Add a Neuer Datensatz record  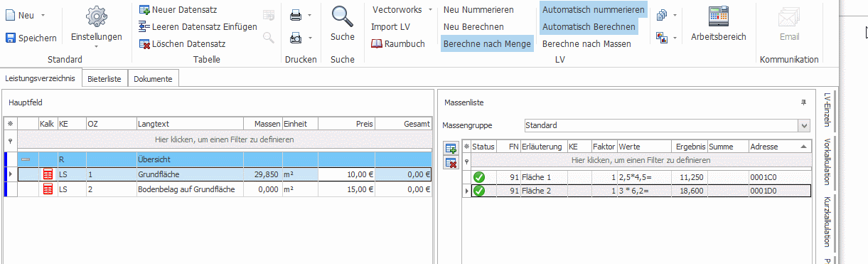[178, 9]
